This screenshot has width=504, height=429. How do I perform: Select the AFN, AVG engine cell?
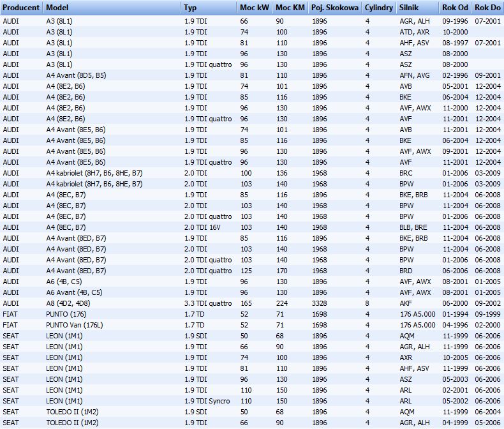tap(415, 75)
